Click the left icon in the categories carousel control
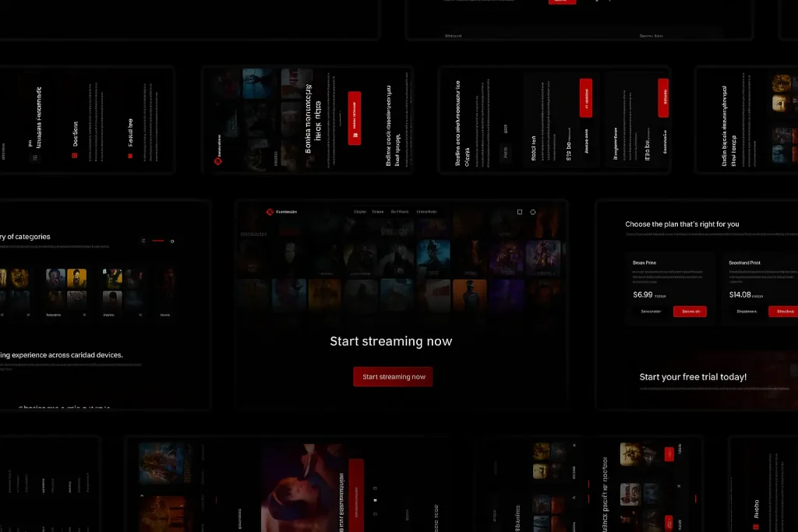Image resolution: width=798 pixels, height=532 pixels. pos(143,241)
